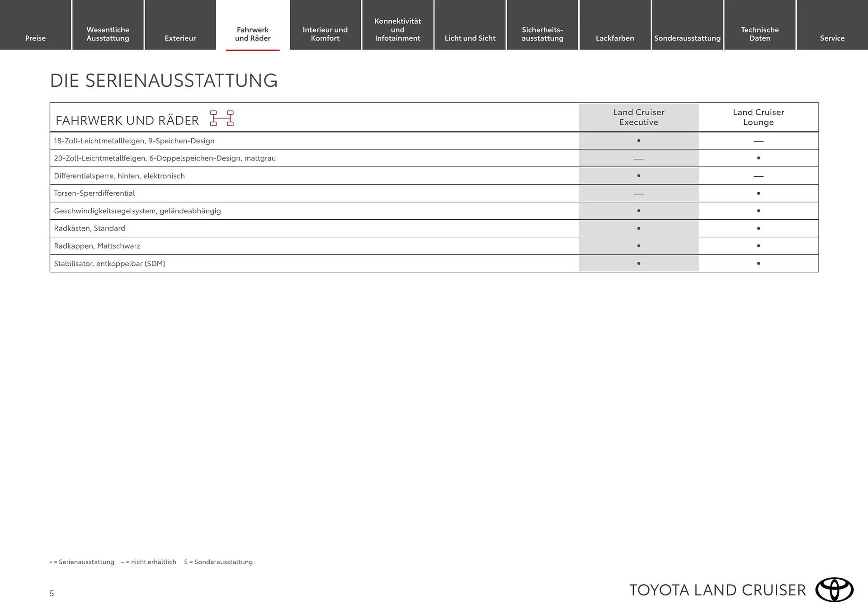Screen dimensions: 868x614
Task: Select the Licht und Sicht tab
Action: tap(470, 38)
